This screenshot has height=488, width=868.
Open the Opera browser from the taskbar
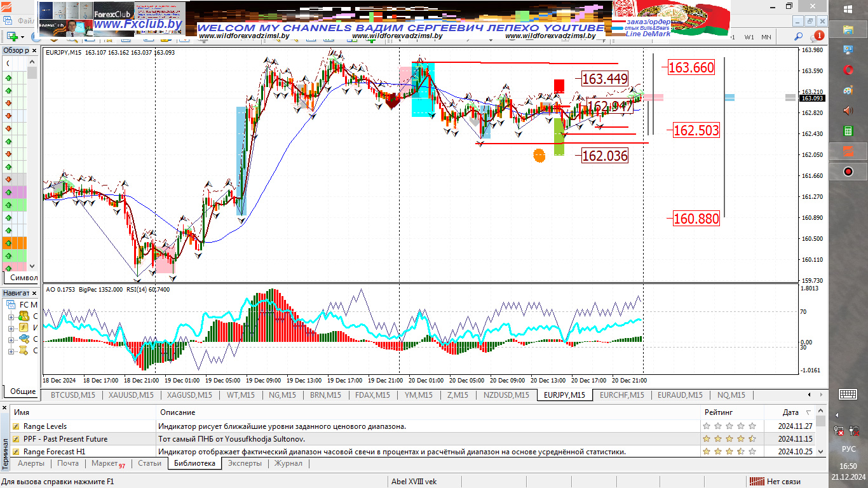click(848, 70)
